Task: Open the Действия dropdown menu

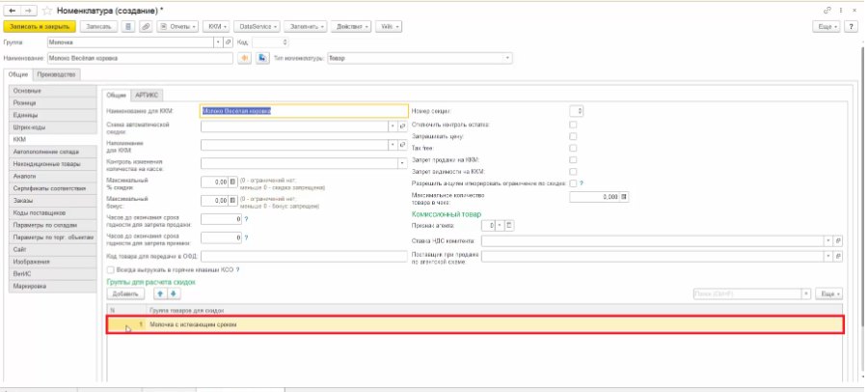Action: coord(351,27)
